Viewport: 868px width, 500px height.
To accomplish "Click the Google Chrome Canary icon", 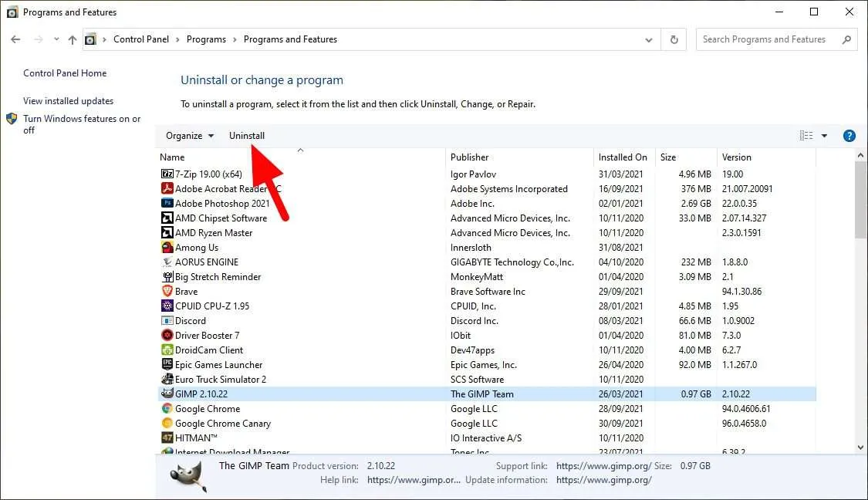I will tap(167, 423).
